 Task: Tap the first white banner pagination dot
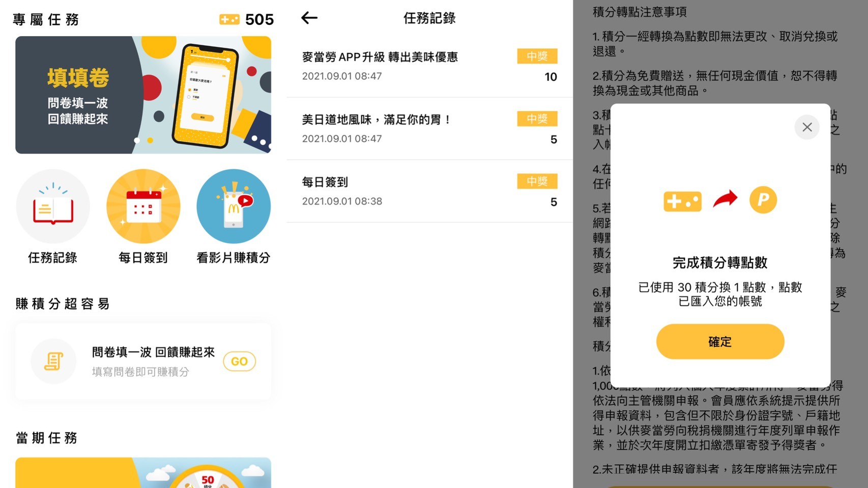click(137, 140)
